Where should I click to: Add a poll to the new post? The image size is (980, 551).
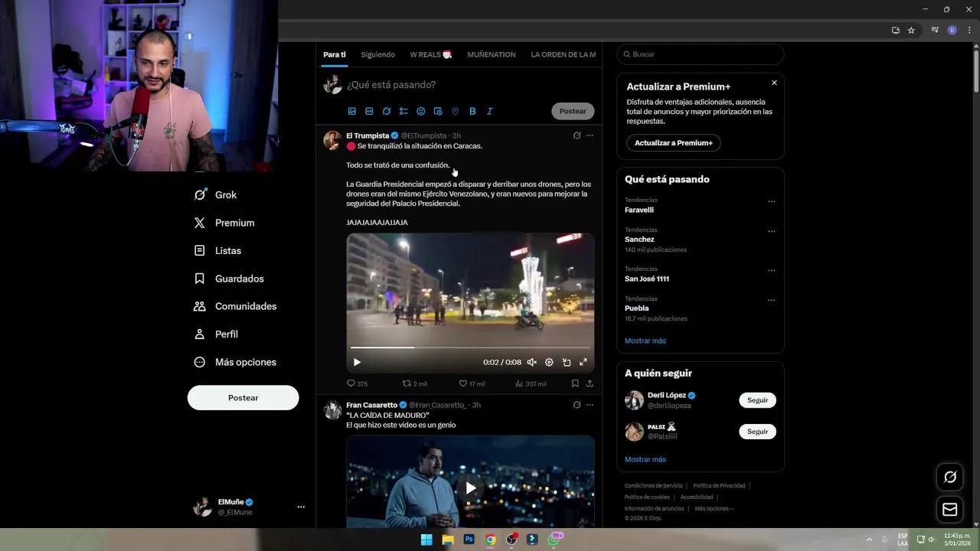pos(403,111)
